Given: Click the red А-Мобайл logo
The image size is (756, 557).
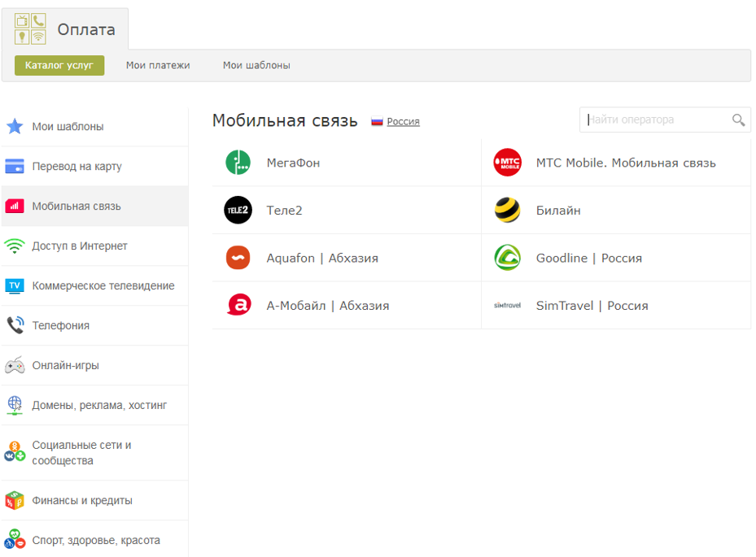Looking at the screenshot, I should 239,305.
